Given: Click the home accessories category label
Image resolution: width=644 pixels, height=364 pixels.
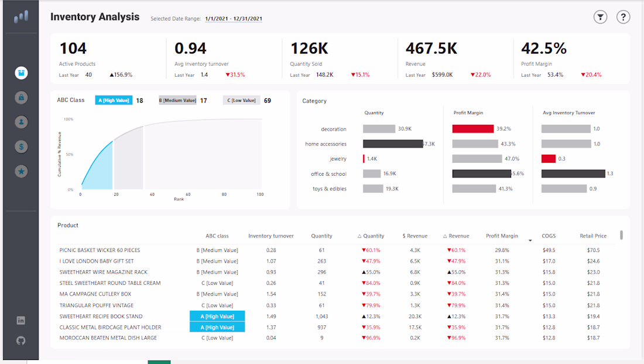Looking at the screenshot, I should (x=326, y=144).
